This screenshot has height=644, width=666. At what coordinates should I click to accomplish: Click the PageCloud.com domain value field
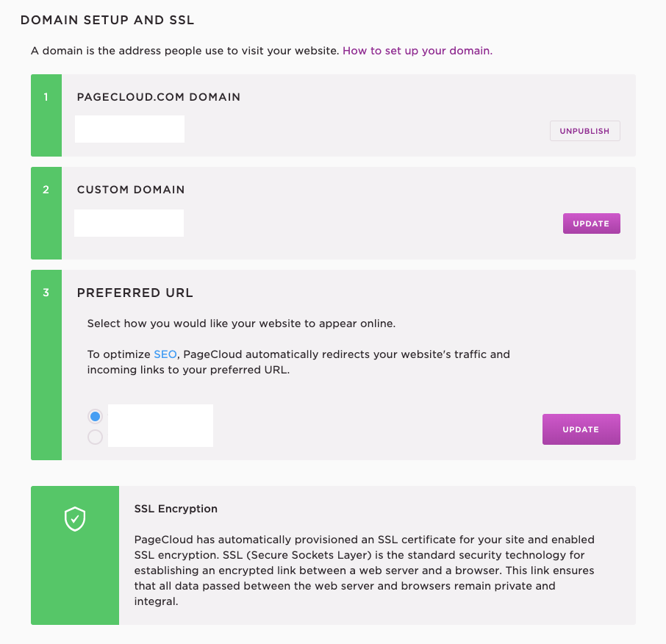pyautogui.click(x=129, y=129)
